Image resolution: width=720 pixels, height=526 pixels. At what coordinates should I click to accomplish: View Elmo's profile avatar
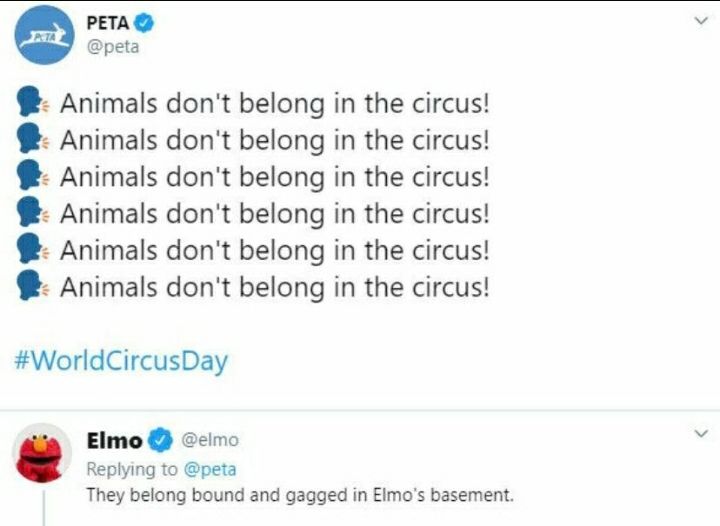point(43,458)
